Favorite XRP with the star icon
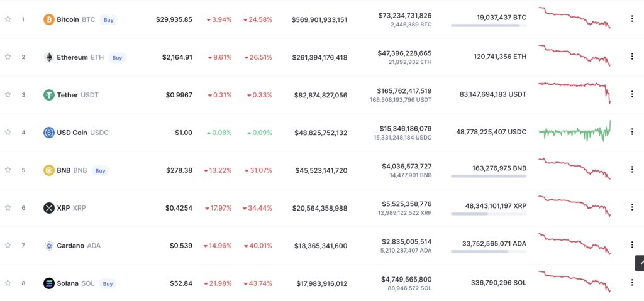644x301 pixels. (8, 208)
